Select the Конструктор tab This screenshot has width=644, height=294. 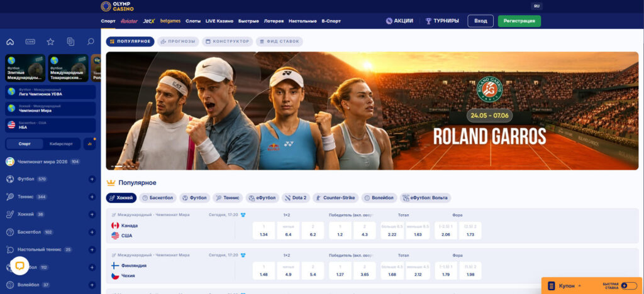(227, 41)
